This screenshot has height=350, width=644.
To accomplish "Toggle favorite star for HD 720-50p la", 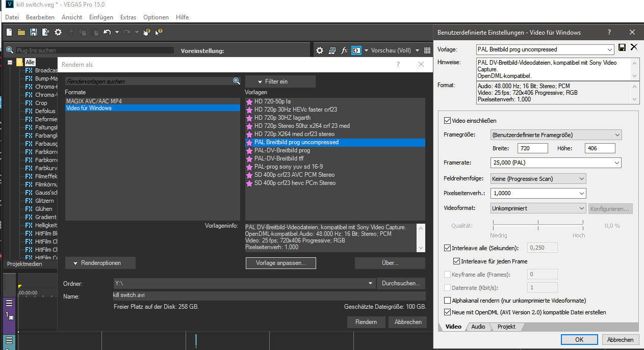I will tap(249, 101).
